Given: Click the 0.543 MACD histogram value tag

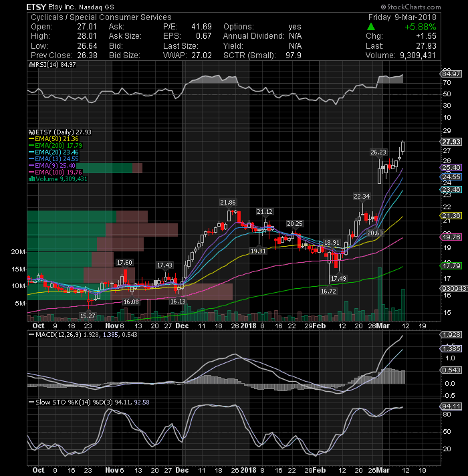Looking at the screenshot, I should 451,370.
